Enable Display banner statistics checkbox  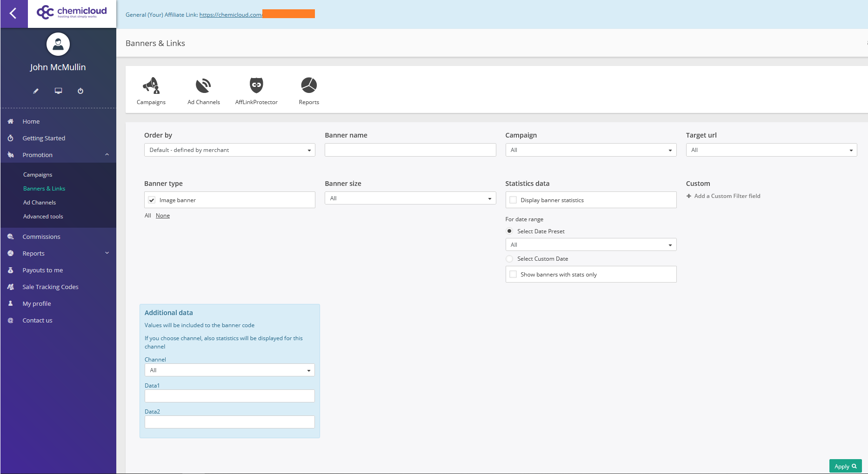click(513, 200)
